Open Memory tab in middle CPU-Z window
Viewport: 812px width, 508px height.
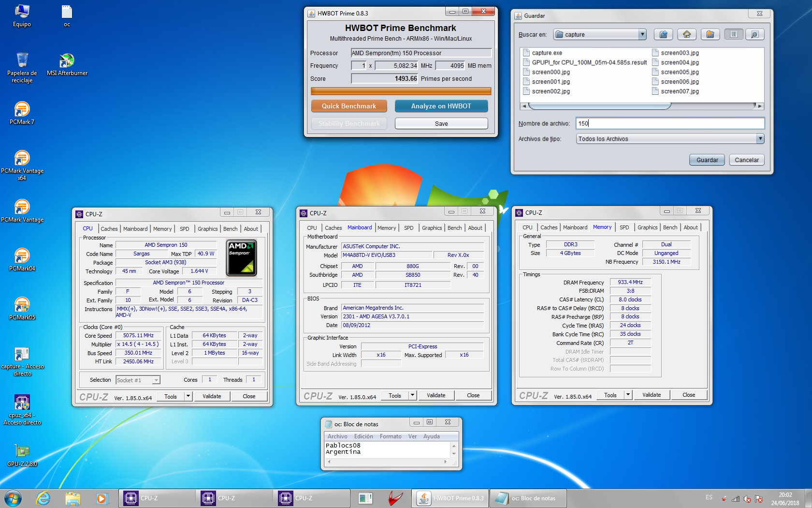coord(387,228)
